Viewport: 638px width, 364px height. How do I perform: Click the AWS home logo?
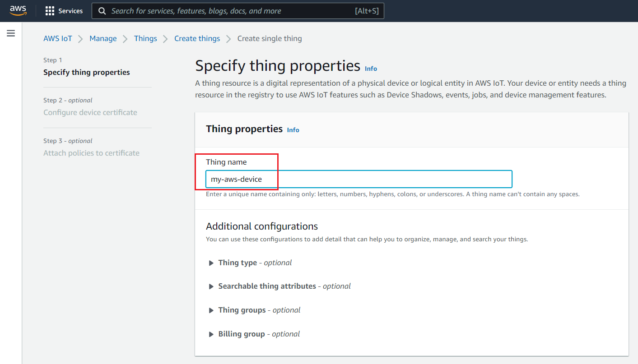coord(18,10)
